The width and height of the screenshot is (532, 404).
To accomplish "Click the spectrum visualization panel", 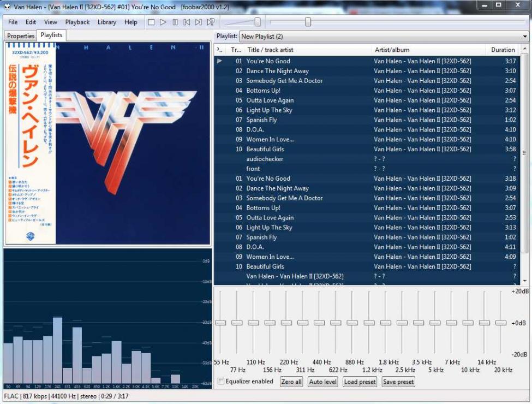I will (107, 318).
